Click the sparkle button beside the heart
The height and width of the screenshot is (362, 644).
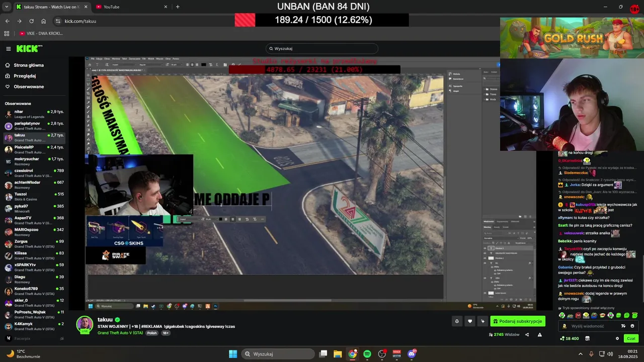483,321
